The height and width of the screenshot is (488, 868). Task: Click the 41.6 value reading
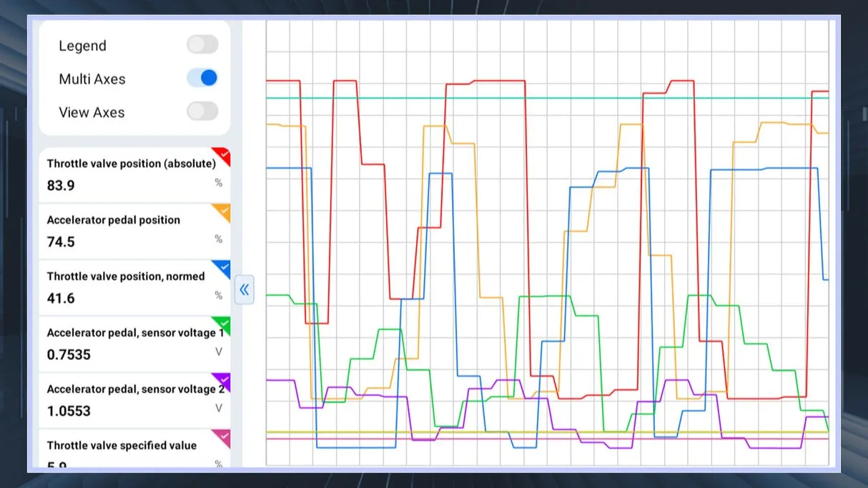click(61, 299)
